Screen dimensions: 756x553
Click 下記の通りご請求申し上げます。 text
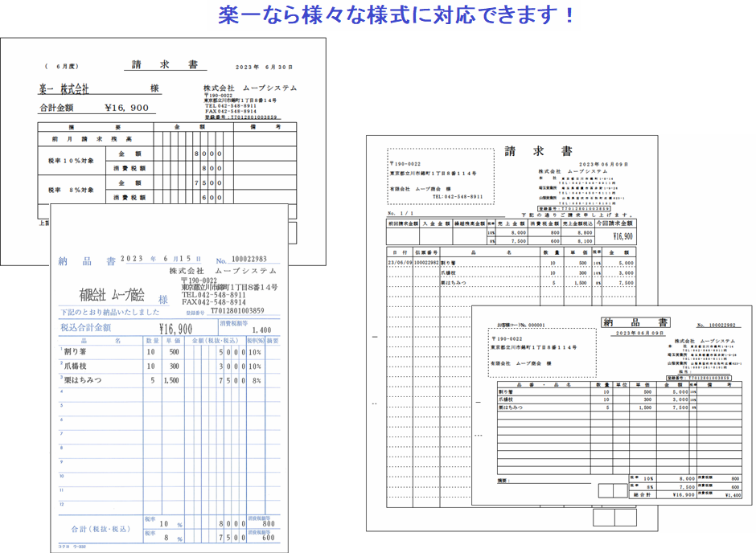coord(577,215)
